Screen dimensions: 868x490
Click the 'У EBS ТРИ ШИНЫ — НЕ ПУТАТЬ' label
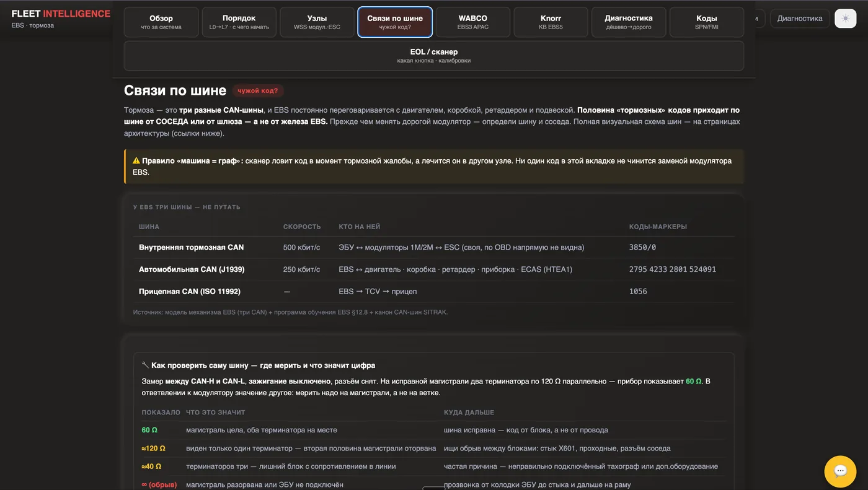click(x=187, y=207)
